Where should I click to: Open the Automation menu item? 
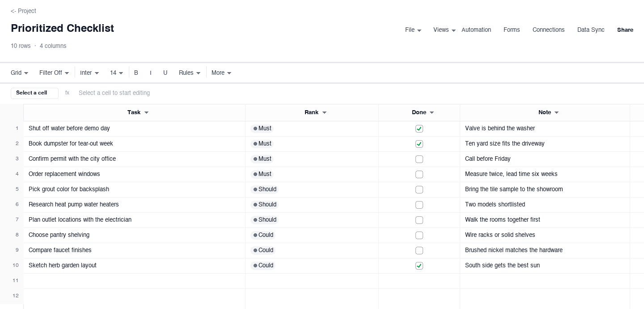476,30
